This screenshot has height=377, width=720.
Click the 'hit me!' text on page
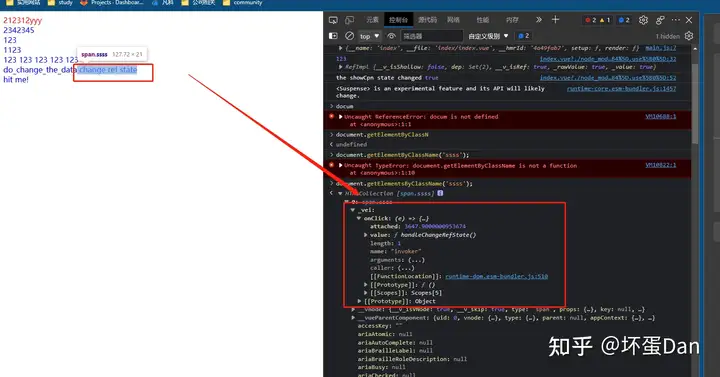point(16,80)
